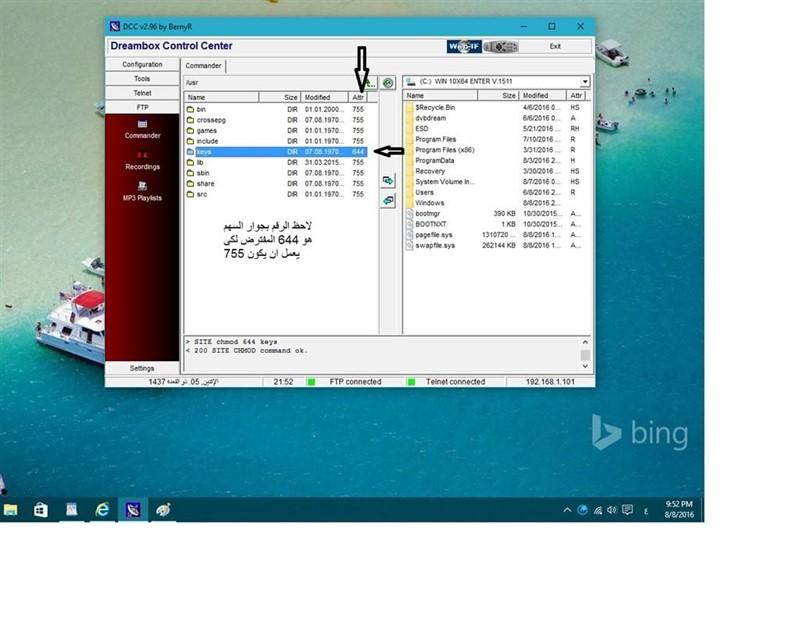This screenshot has width=800, height=639.
Task: Sort remote files by Name column
Action: [221, 97]
